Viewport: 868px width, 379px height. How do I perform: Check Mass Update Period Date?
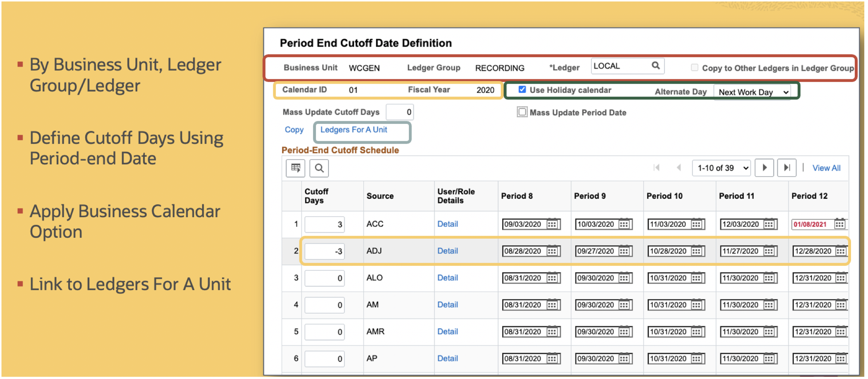coord(522,112)
